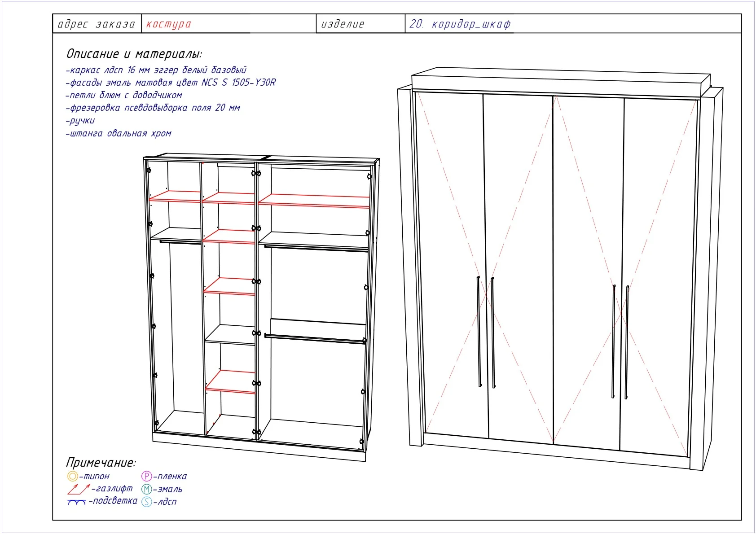
Task: Click the '-пленка' legend label
Action: click(x=170, y=476)
